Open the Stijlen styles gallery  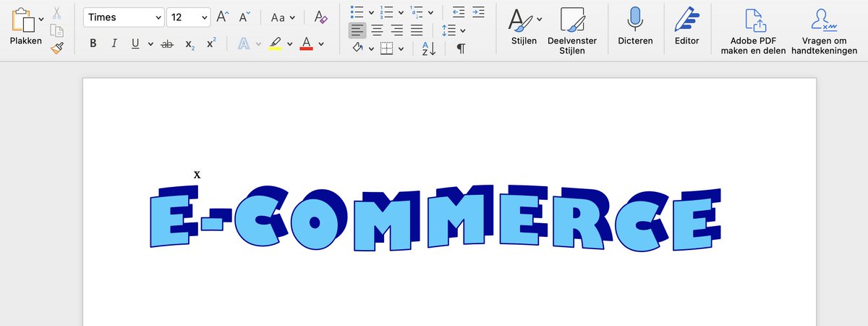point(524,26)
